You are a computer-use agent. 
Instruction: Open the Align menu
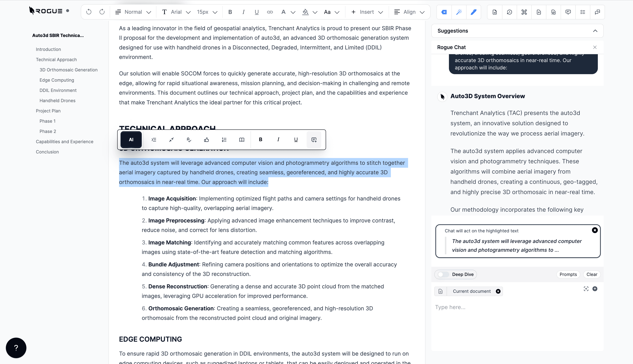409,12
